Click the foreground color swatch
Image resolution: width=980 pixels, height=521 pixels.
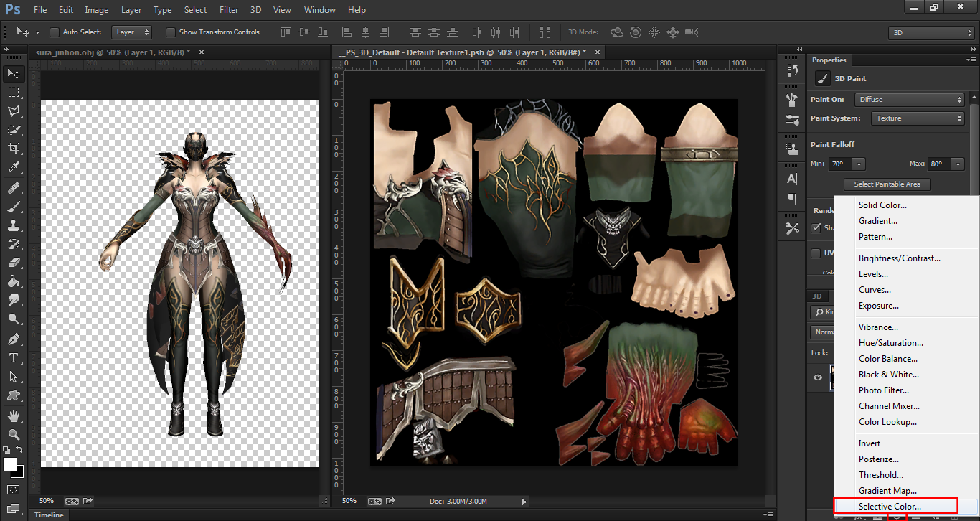10,464
